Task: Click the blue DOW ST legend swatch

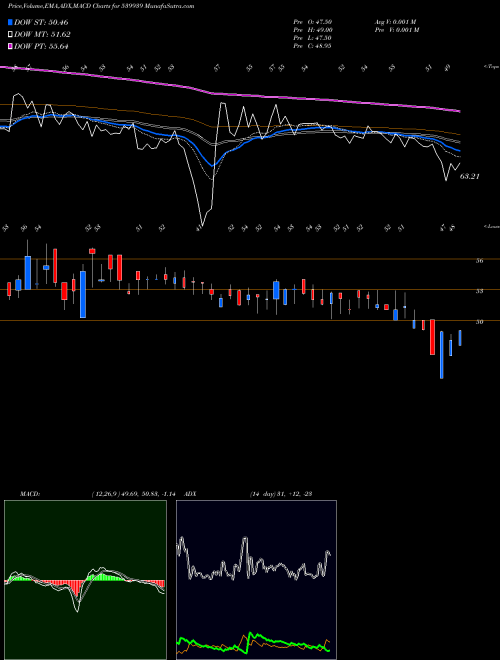Action: coord(10,22)
